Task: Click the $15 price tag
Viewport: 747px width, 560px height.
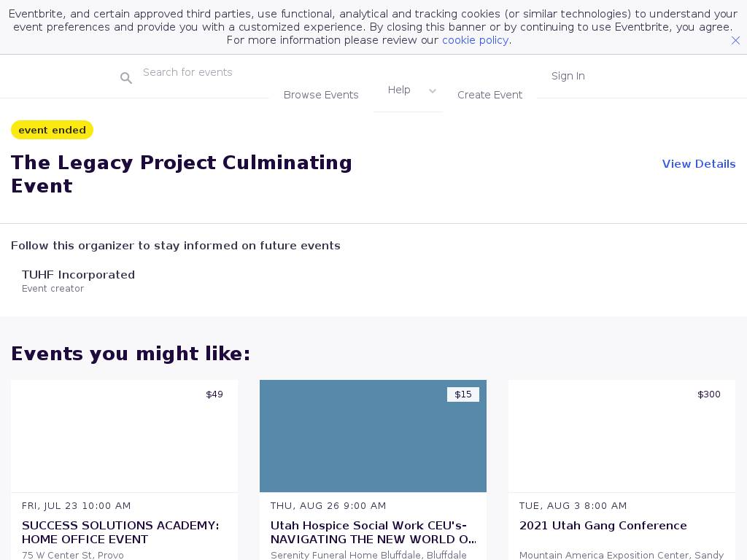Action: (x=463, y=394)
